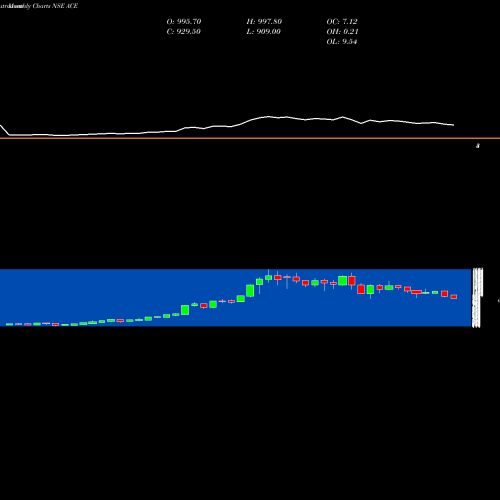500x500 pixels.
Task: Click the high price value 'H: 997.80'
Action: (264, 22)
